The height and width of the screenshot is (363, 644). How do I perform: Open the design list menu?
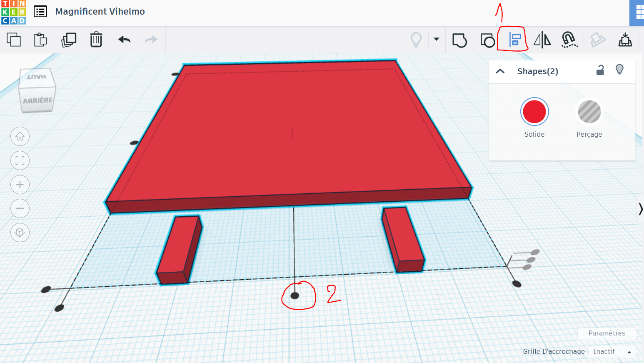tap(40, 12)
